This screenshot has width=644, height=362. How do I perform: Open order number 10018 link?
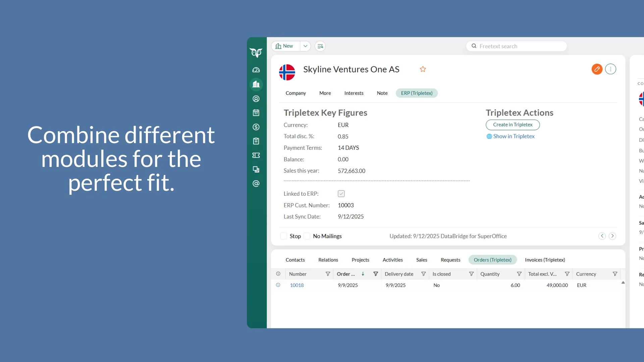click(x=297, y=285)
